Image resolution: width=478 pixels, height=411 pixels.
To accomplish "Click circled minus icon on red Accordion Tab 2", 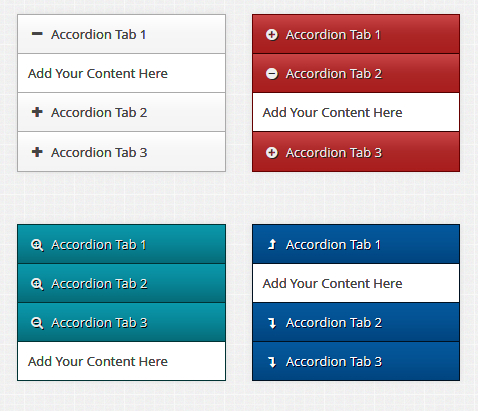I will [x=272, y=74].
